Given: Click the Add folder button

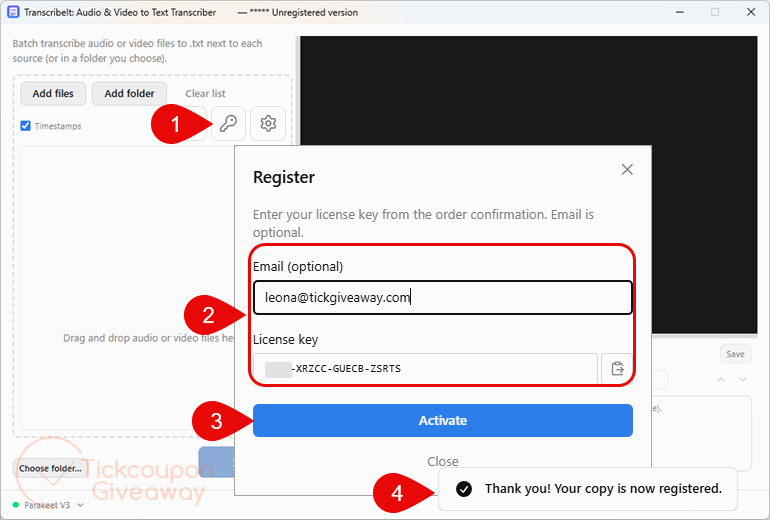Looking at the screenshot, I should coord(129,93).
